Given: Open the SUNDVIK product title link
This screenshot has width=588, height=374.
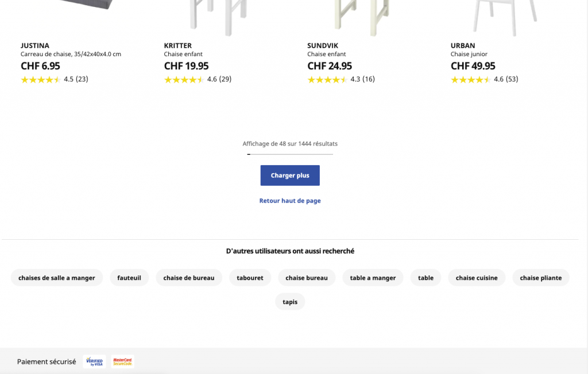Looking at the screenshot, I should 323,46.
